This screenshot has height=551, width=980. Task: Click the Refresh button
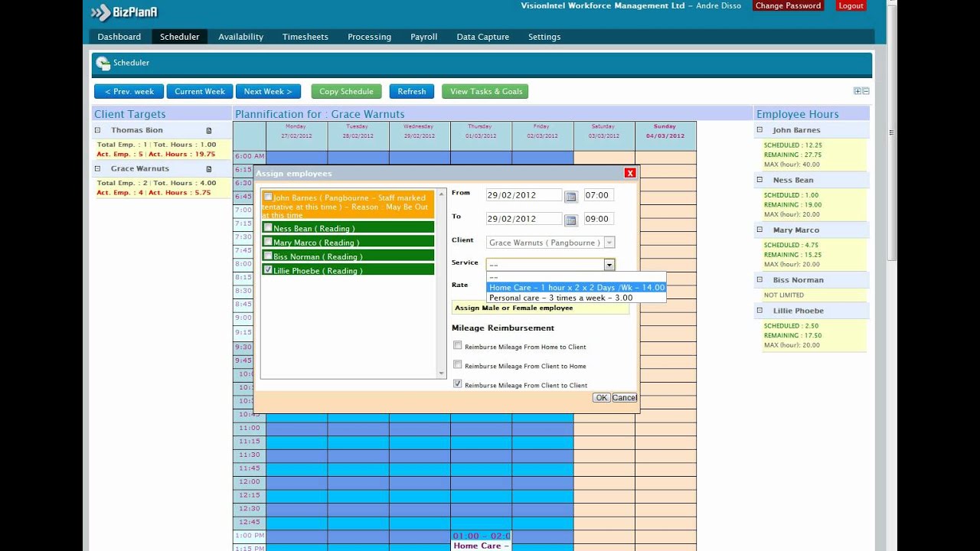click(412, 91)
